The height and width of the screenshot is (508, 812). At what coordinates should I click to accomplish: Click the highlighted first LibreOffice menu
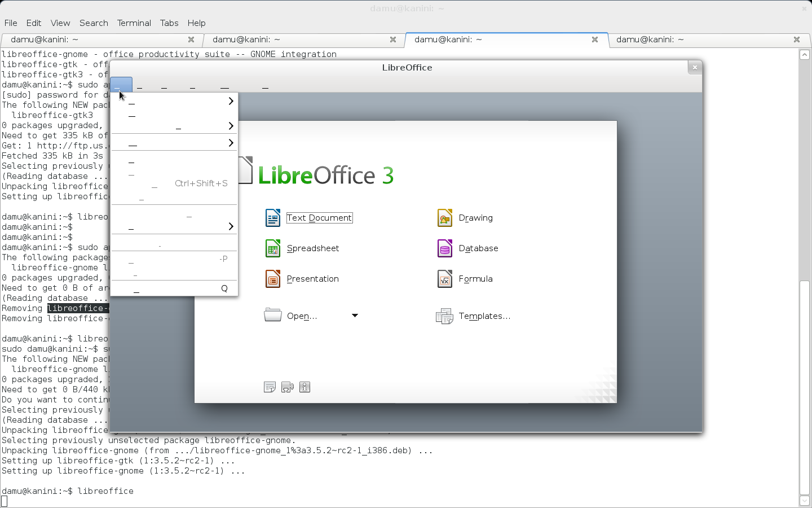pos(121,85)
